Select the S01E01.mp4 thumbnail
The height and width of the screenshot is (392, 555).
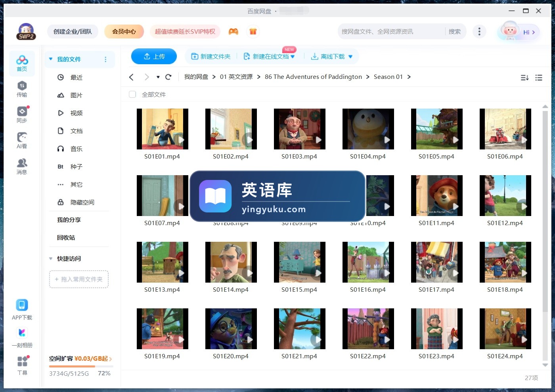pos(163,129)
